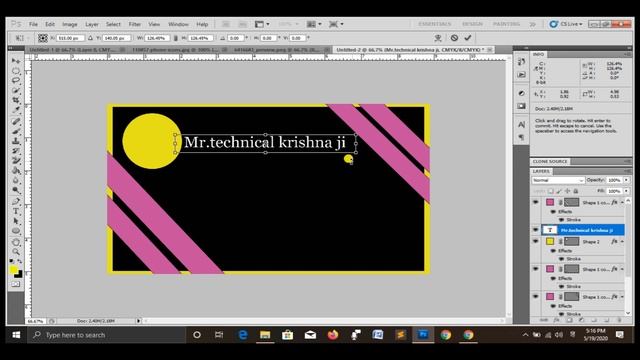
Task: Open the Opacity slider arrow
Action: pos(627,180)
